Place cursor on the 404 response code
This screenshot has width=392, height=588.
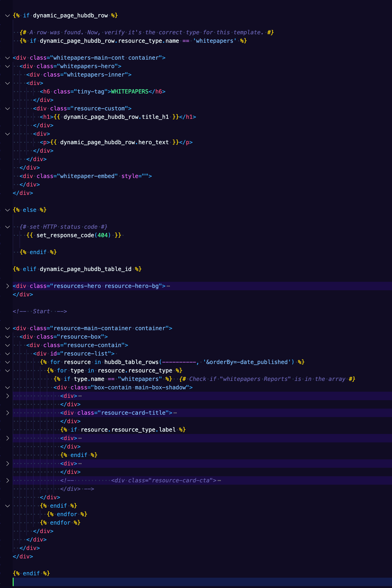pos(102,235)
